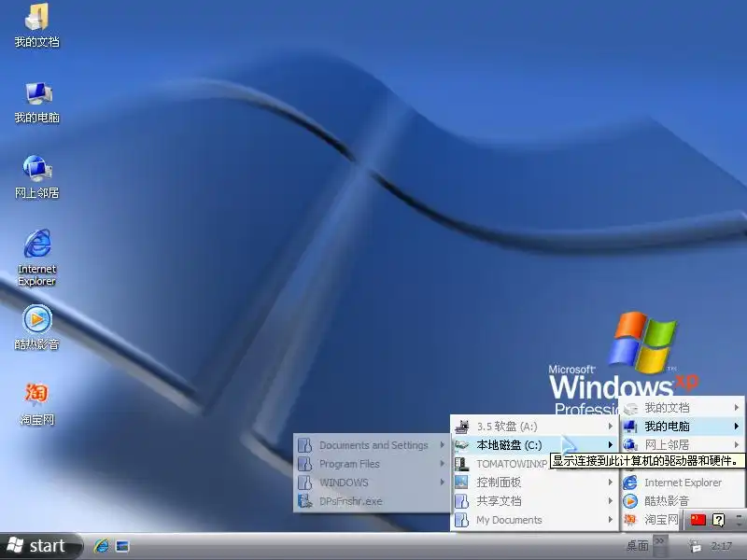Click DPsFnshr.exe file icon
Viewport: 747px width, 560px height.
(305, 501)
